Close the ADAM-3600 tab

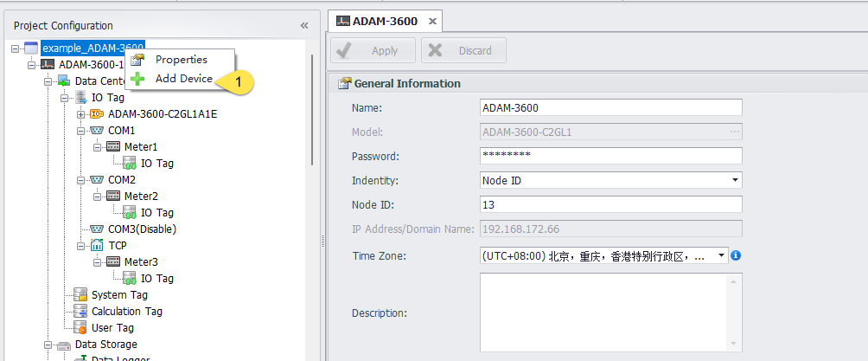[433, 22]
